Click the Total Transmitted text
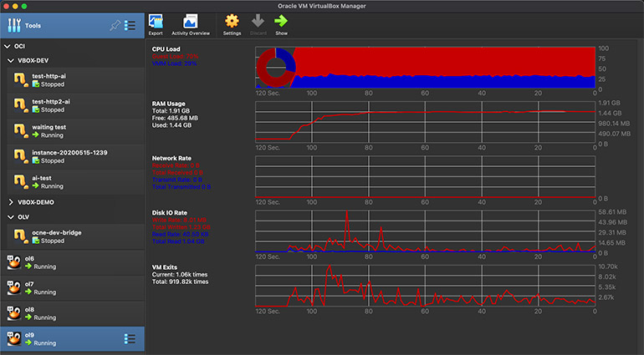The image size is (644, 355). (181, 187)
